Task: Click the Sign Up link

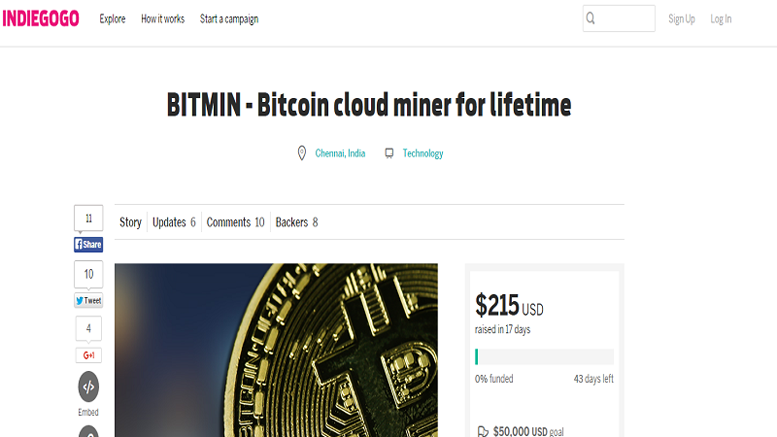Action: (681, 19)
